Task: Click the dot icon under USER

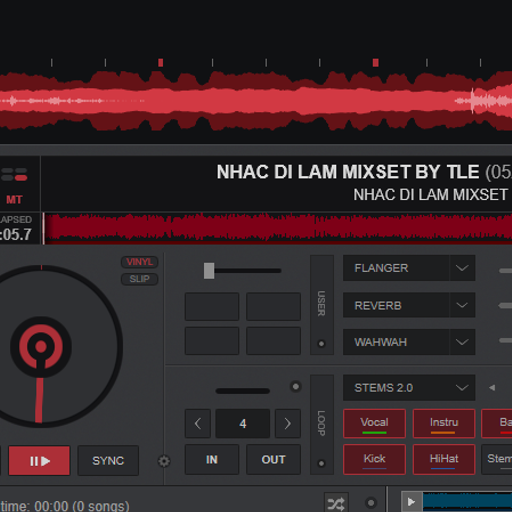Action: click(x=321, y=343)
